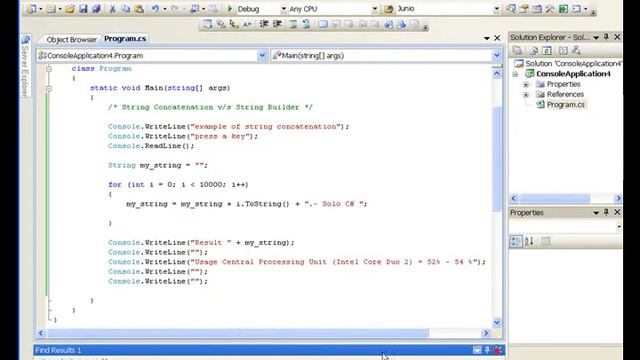Open the Any CPU platform dropdown
Image resolution: width=640 pixels, height=360 pixels.
click(375, 9)
